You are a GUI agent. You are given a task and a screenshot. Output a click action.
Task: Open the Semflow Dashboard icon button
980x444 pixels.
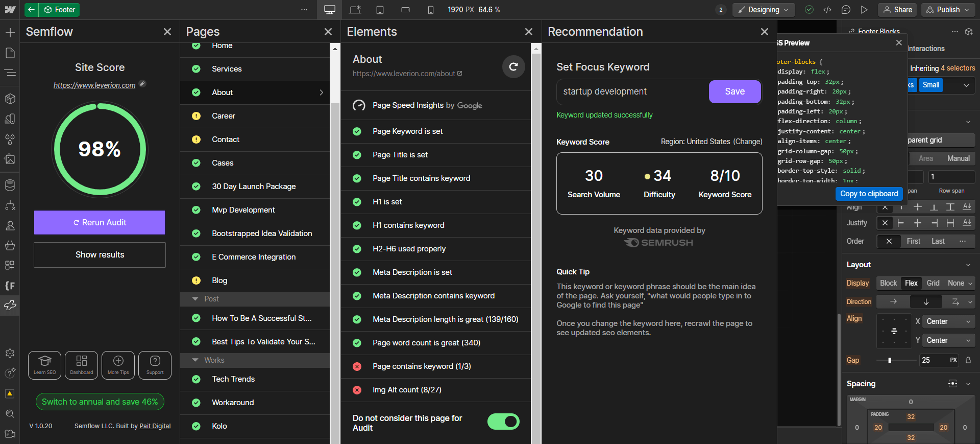[81, 365]
